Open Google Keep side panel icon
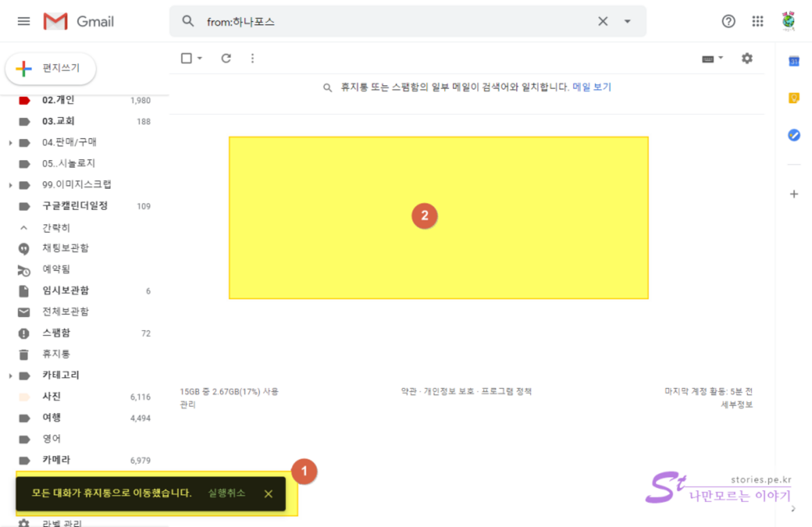The height and width of the screenshot is (527, 812). coord(794,98)
